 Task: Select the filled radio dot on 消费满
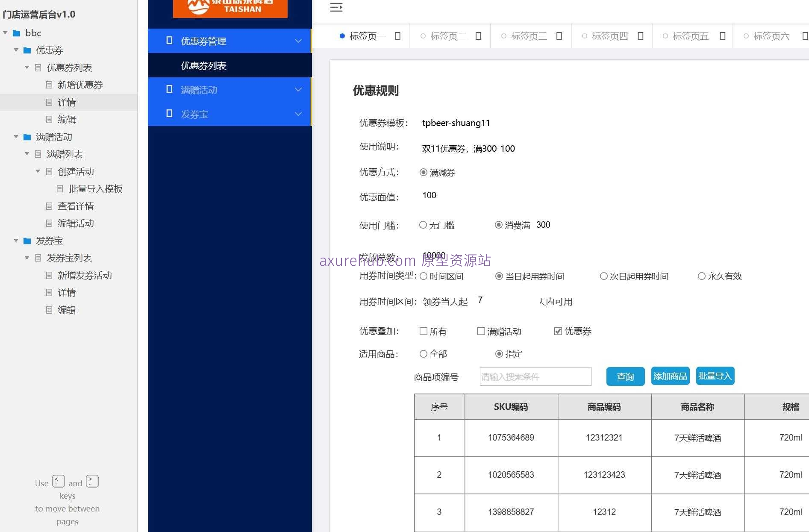point(498,225)
